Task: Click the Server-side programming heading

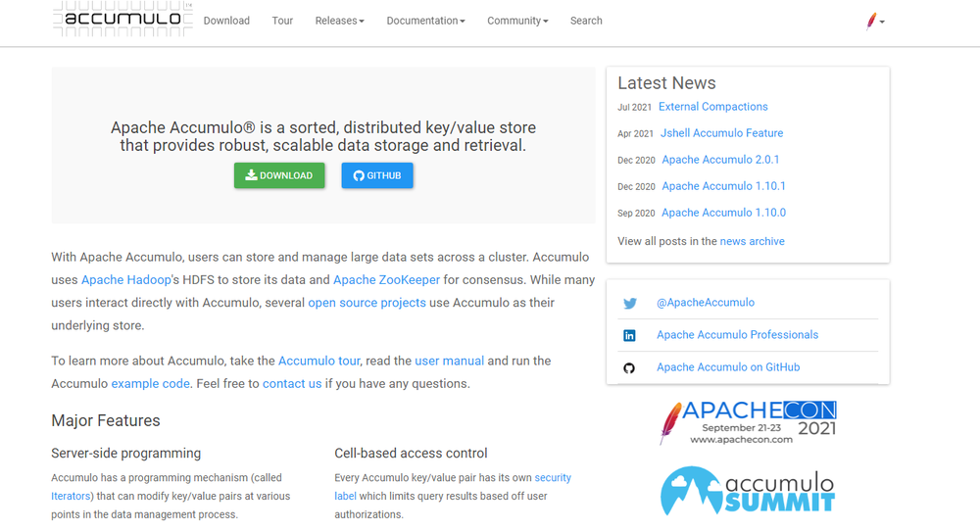Action: [126, 454]
